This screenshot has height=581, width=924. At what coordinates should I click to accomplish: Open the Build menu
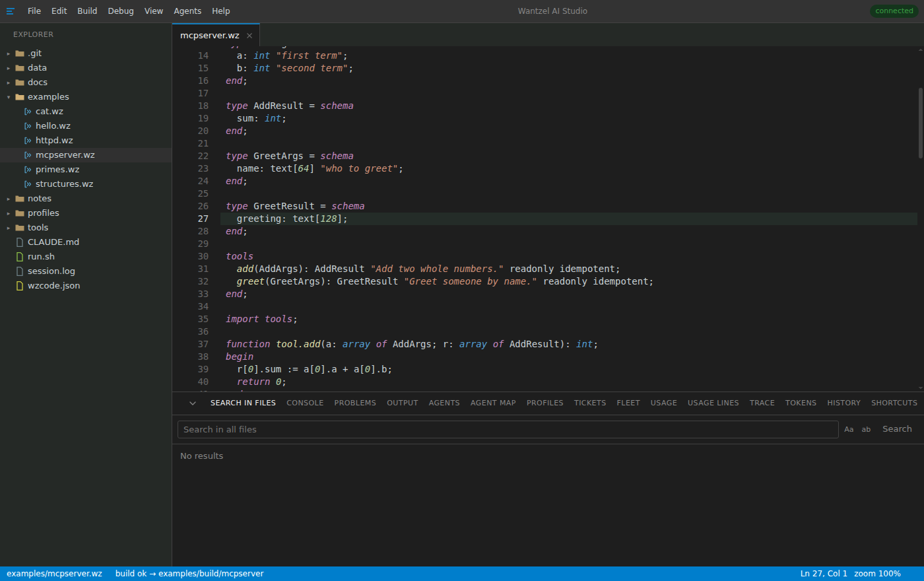tap(87, 11)
